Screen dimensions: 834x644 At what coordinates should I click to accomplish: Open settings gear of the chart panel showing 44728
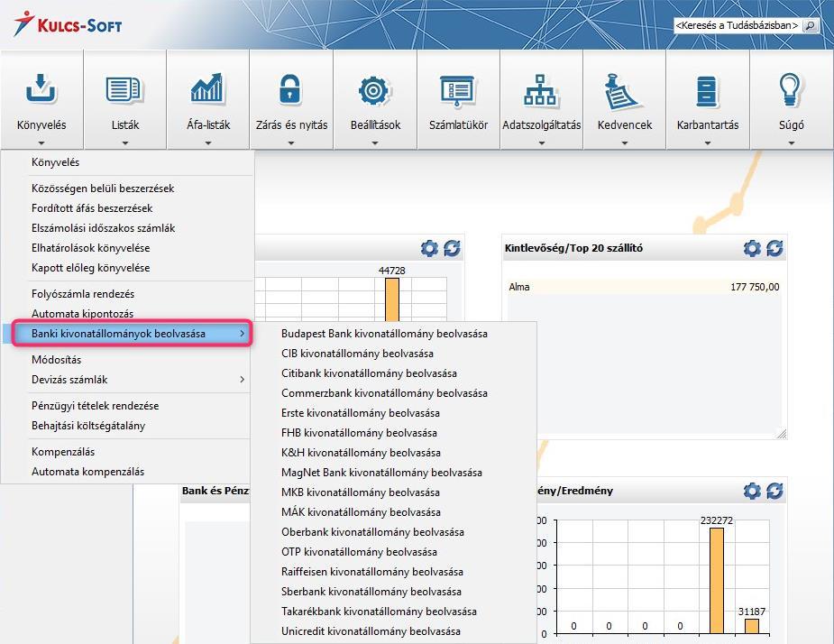[429, 248]
